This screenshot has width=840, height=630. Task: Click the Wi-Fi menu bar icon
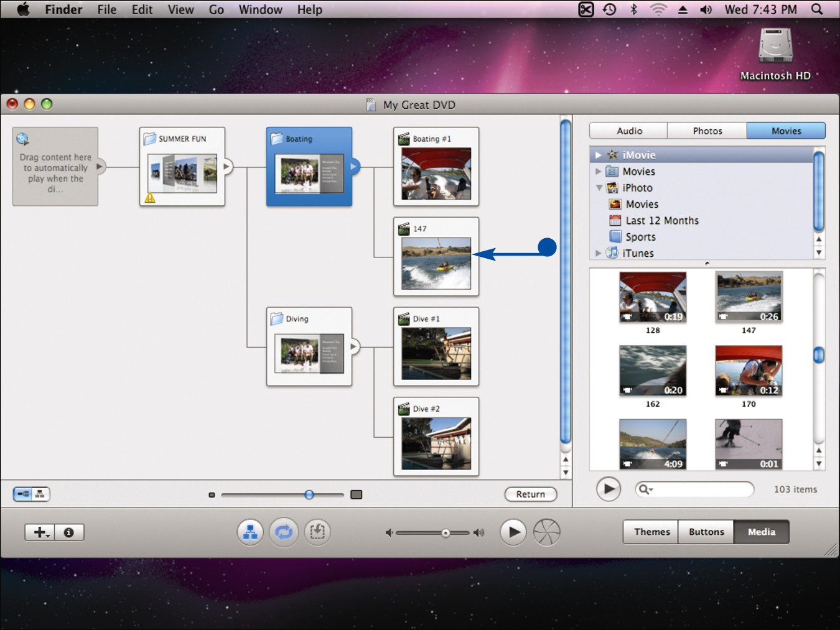pyautogui.click(x=658, y=9)
